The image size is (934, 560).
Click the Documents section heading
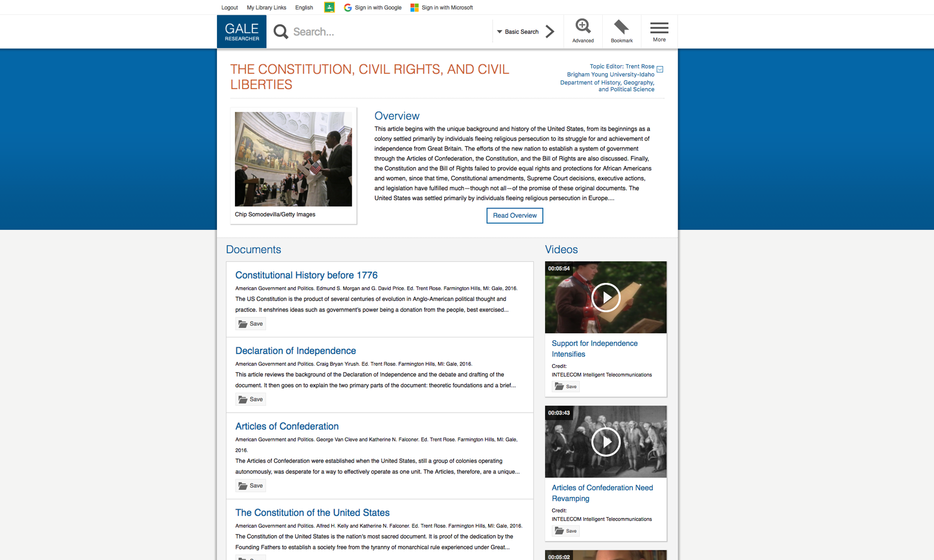(x=253, y=249)
